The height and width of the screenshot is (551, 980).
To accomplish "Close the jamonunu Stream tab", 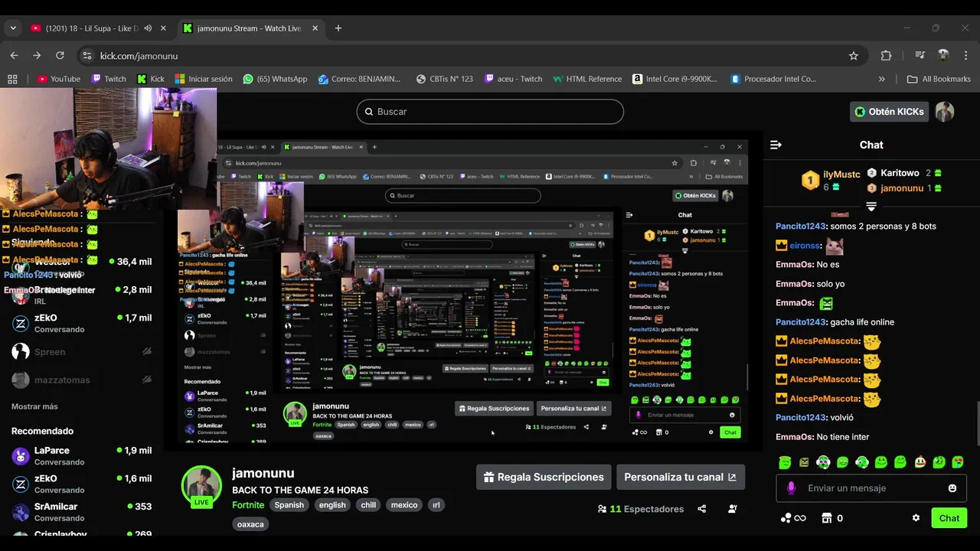I will 314,28.
